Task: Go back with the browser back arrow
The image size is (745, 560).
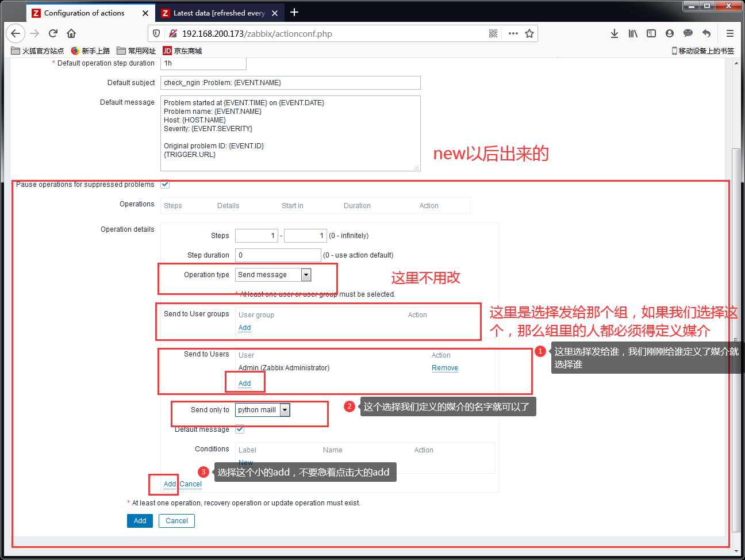Action: (x=16, y=33)
